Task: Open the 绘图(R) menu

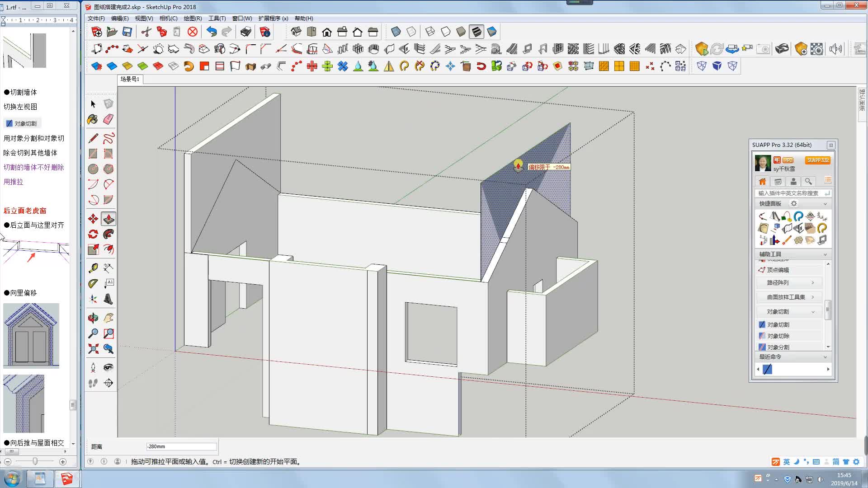Action: point(193,19)
